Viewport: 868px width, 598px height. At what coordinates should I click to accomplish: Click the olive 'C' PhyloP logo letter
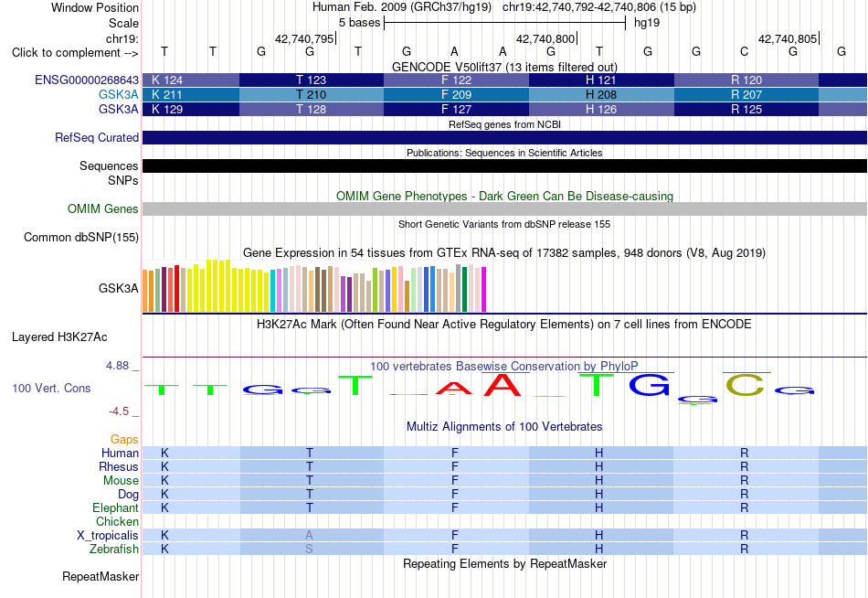(x=745, y=385)
